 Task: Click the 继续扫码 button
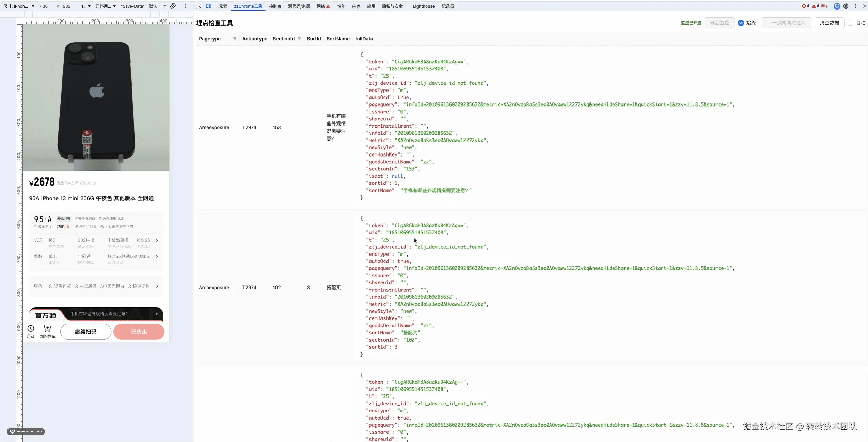point(85,332)
